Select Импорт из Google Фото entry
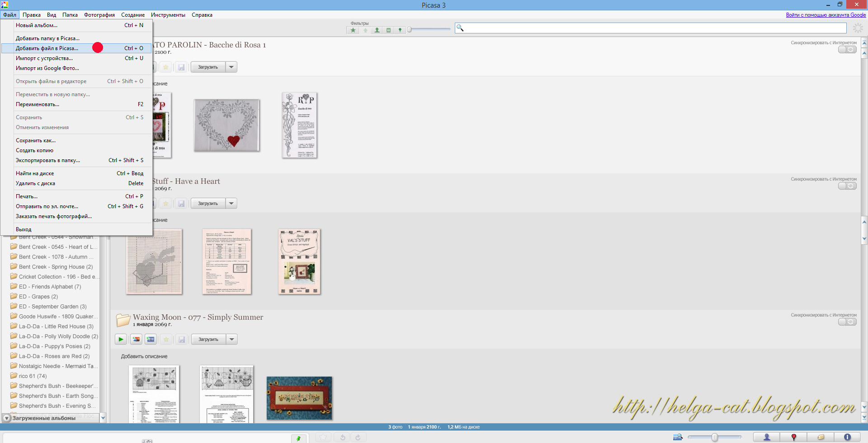The height and width of the screenshot is (443, 868). tap(76, 68)
